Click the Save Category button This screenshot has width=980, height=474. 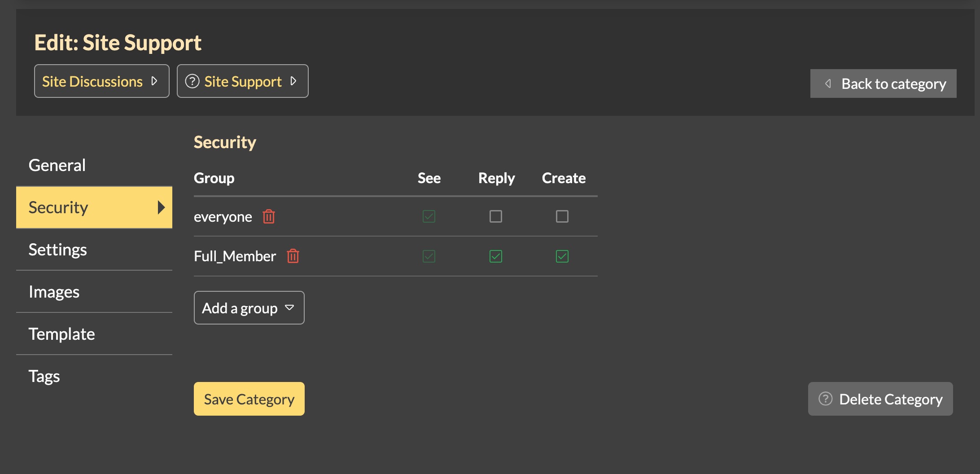pyautogui.click(x=249, y=399)
